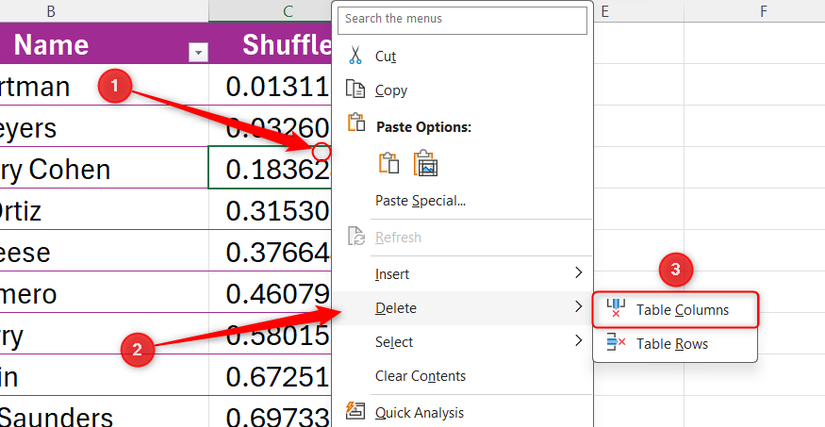The height and width of the screenshot is (427, 825).
Task: Click the greyed Refresh menu entry
Action: [x=462, y=237]
